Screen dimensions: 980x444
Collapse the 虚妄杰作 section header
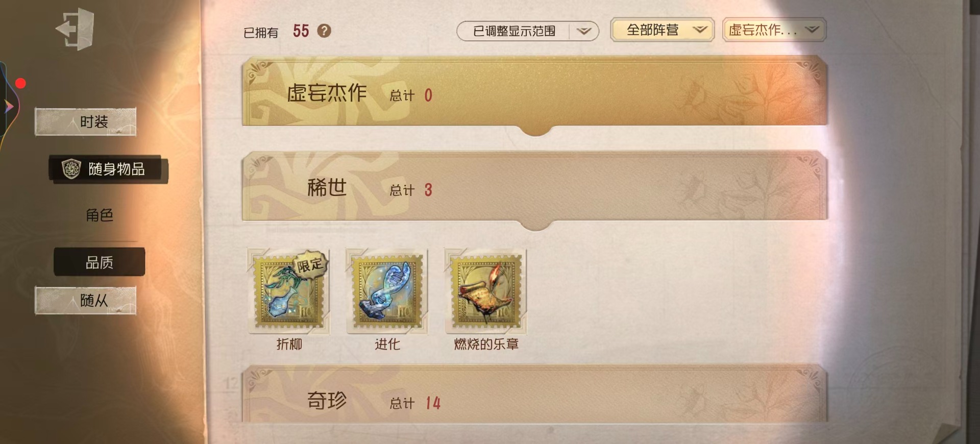[534, 93]
